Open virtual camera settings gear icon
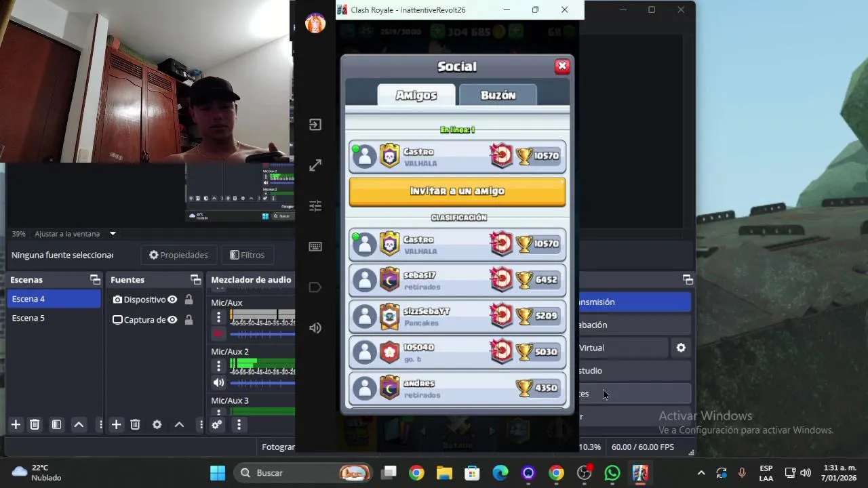The height and width of the screenshot is (488, 868). pos(681,348)
